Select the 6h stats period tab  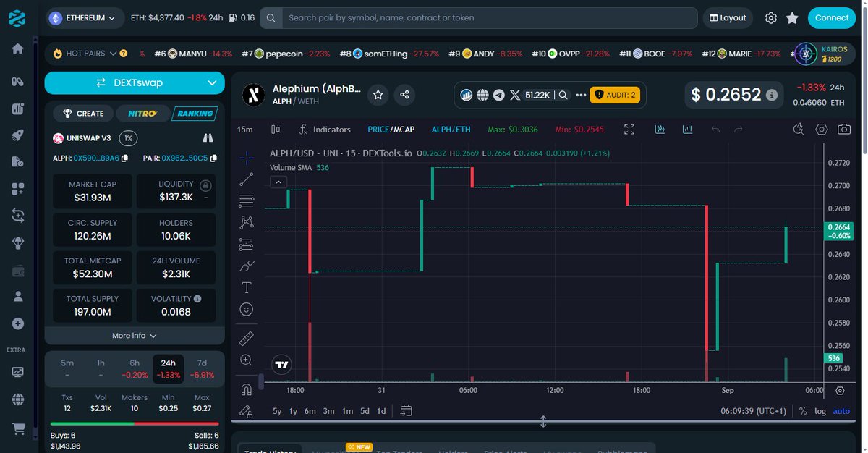click(x=135, y=369)
